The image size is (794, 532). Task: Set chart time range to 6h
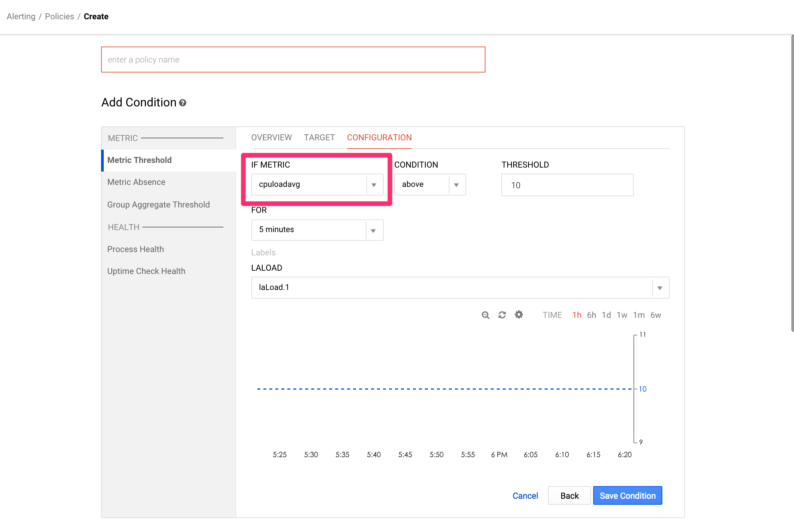(591, 315)
